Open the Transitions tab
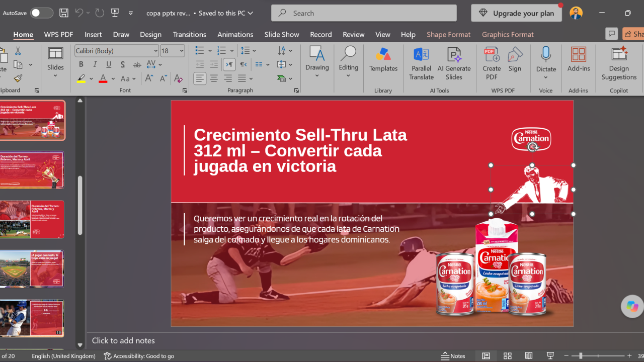The width and height of the screenshot is (644, 362). [x=189, y=34]
